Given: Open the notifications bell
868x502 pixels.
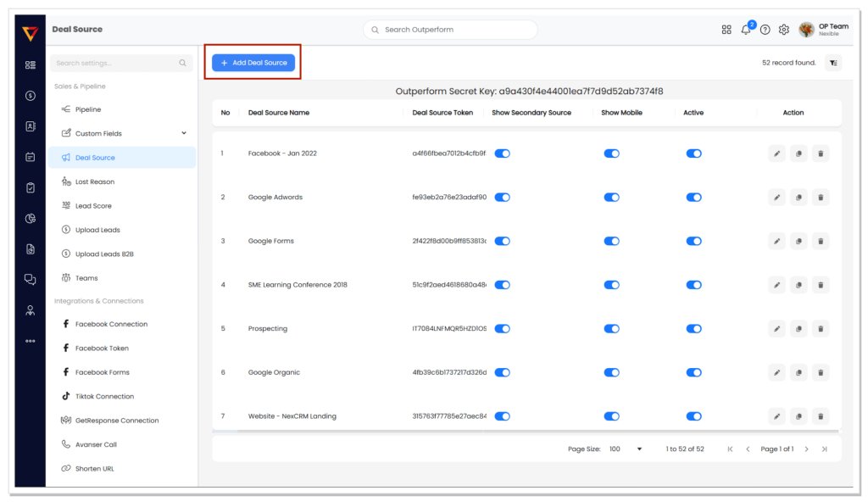Looking at the screenshot, I should pos(746,30).
